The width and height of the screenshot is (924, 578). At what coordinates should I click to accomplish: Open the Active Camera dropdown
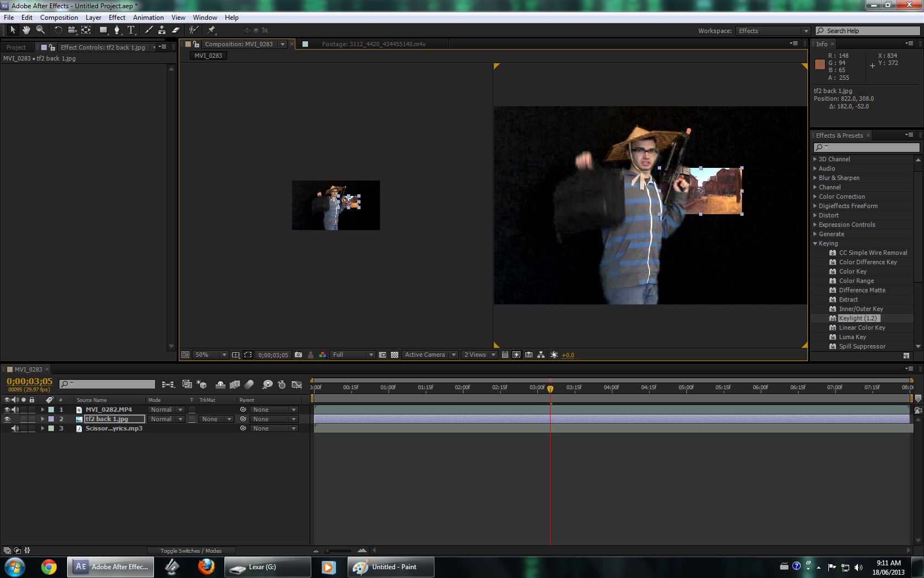[x=430, y=355]
